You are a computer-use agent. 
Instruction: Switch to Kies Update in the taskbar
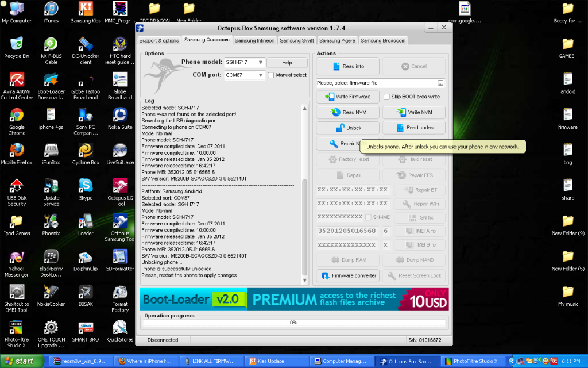click(x=277, y=361)
